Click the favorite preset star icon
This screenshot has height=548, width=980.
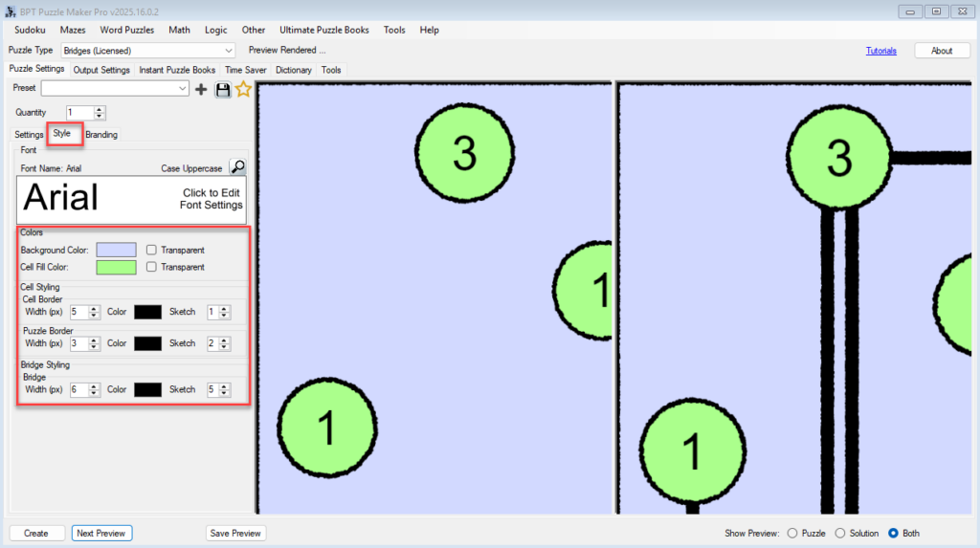(243, 89)
